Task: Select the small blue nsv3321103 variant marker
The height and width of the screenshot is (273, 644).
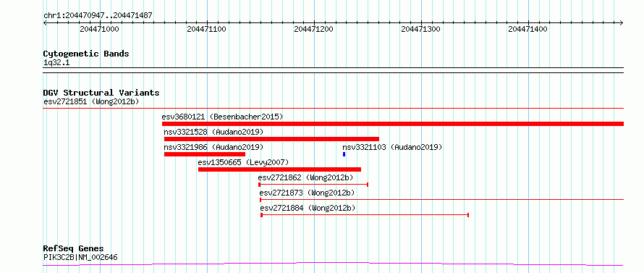Action: tap(344, 154)
